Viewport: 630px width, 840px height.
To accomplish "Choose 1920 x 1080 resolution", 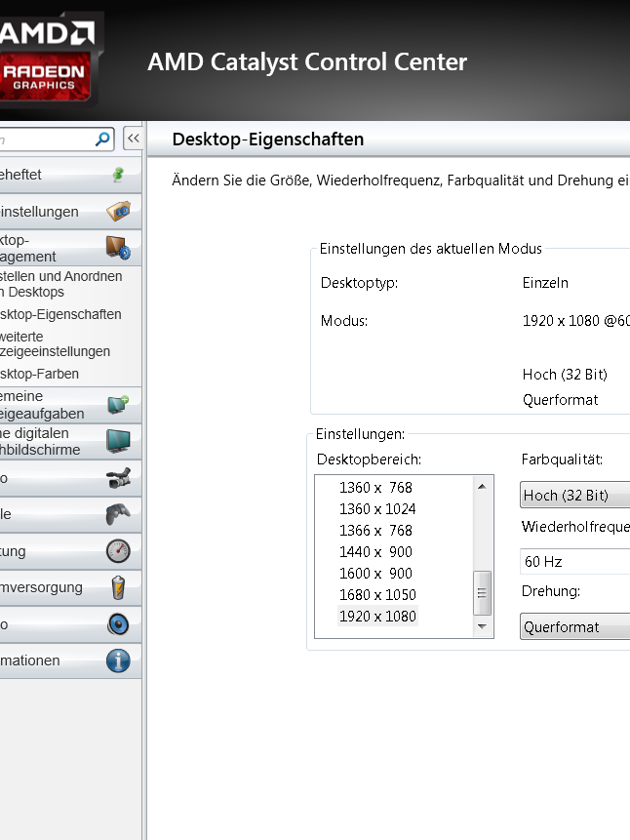I will pos(377,616).
